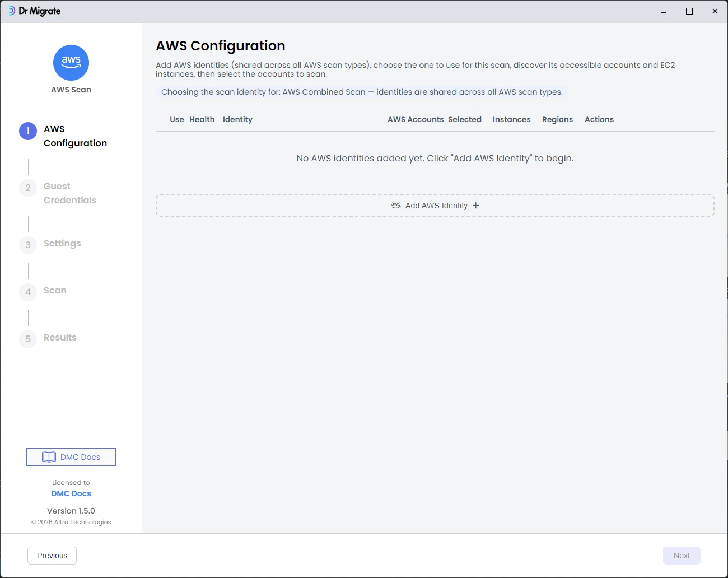The height and width of the screenshot is (578, 728).
Task: Close the Dr Migrate window
Action: (715, 11)
